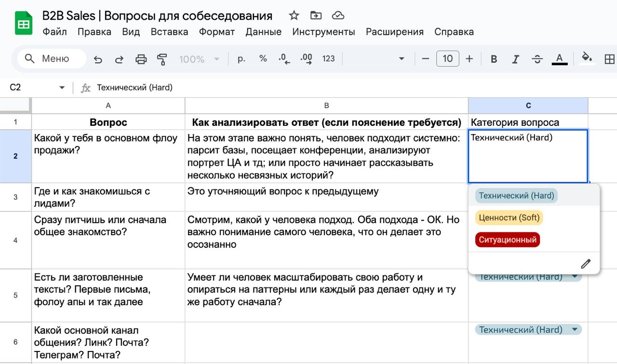Screen dimensions: 617x364
Task: Click the increase decimal places icon
Action: pos(307,59)
